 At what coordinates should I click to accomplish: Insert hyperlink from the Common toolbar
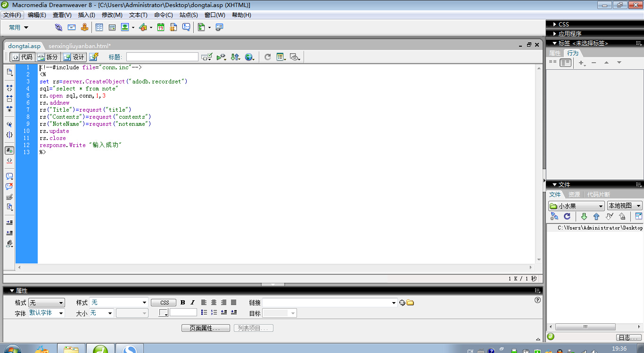click(58, 27)
